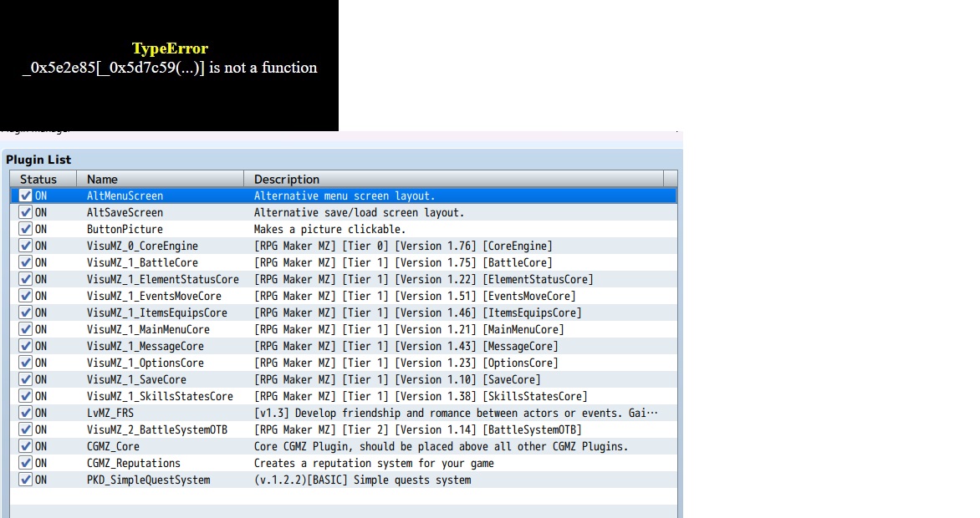Click 'Creates a reputation system' description
The height and width of the screenshot is (518, 980).
[374, 463]
